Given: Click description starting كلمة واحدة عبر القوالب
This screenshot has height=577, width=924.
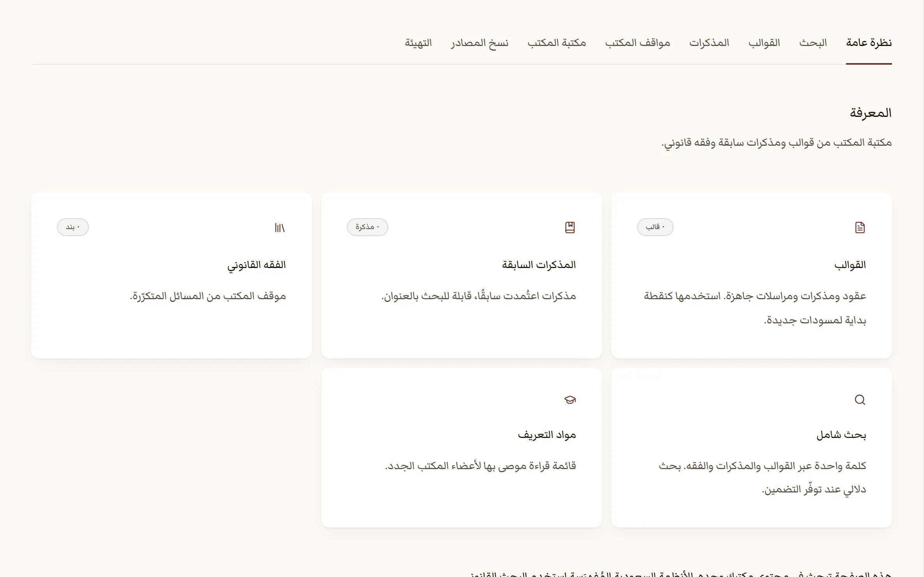Looking at the screenshot, I should pyautogui.click(x=762, y=478).
